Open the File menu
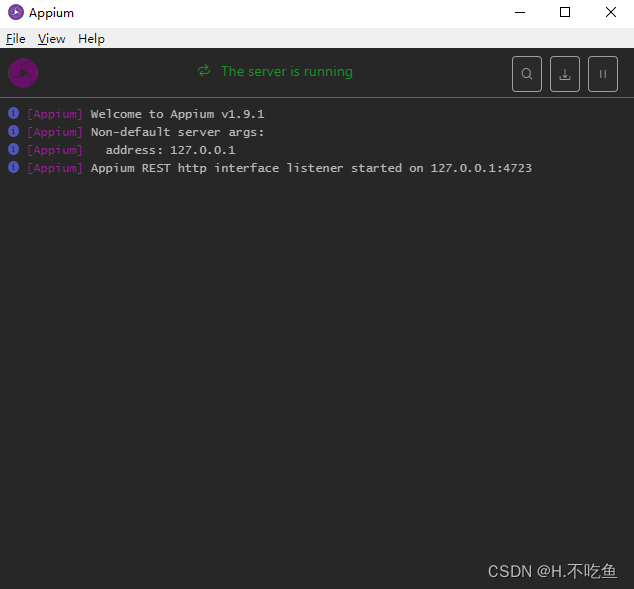Screen dimensions: 634x589 pyautogui.click(x=16, y=39)
